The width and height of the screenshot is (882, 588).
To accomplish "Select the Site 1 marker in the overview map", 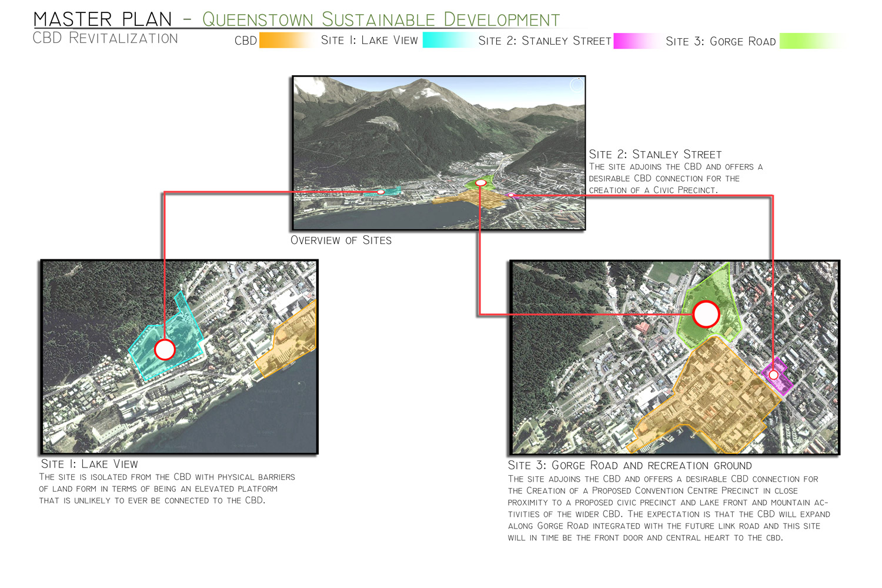I will [382, 192].
